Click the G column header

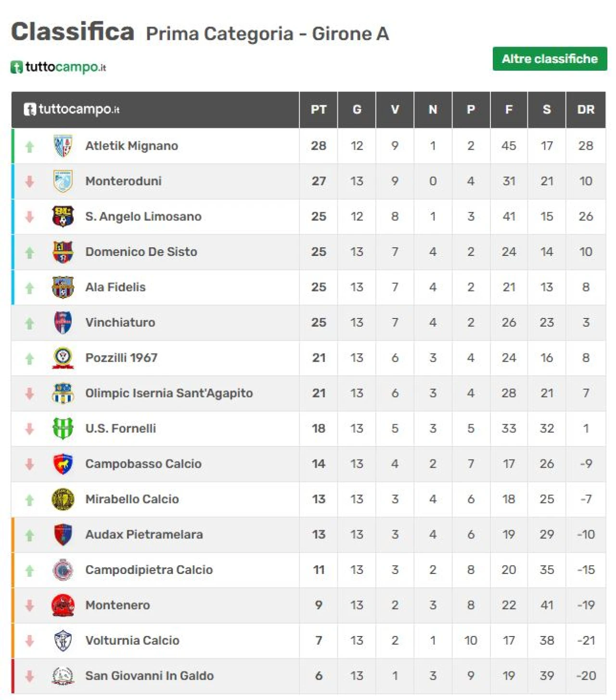tap(357, 110)
